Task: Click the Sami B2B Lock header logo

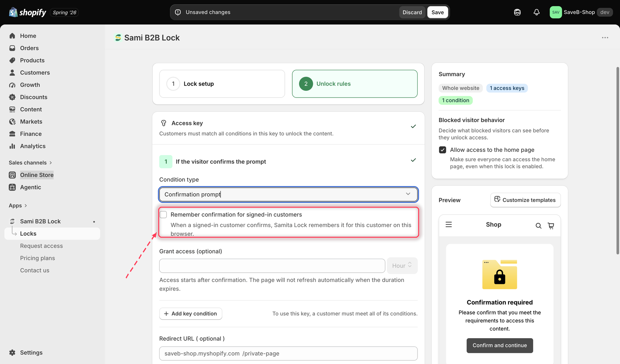Action: click(x=118, y=38)
